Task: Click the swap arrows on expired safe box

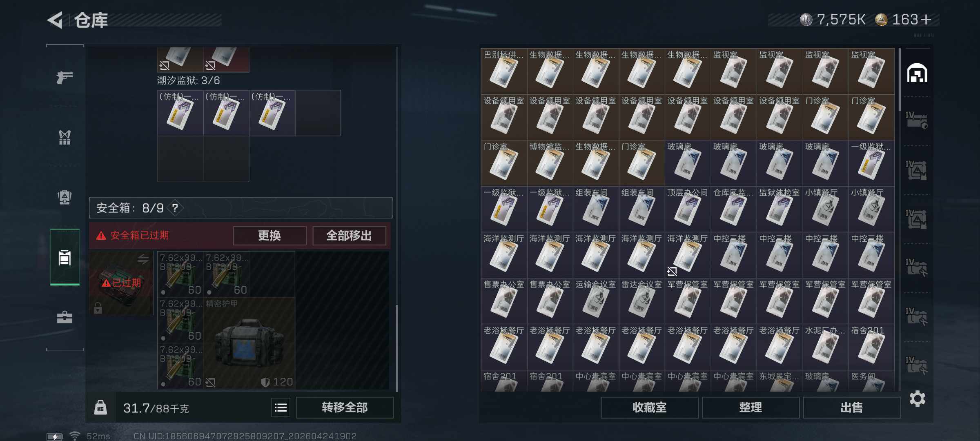Action: tap(143, 258)
